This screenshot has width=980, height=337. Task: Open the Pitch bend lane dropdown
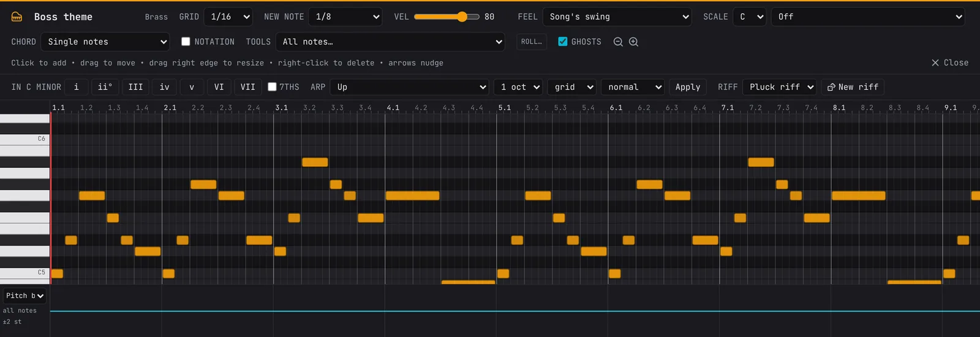pyautogui.click(x=24, y=296)
